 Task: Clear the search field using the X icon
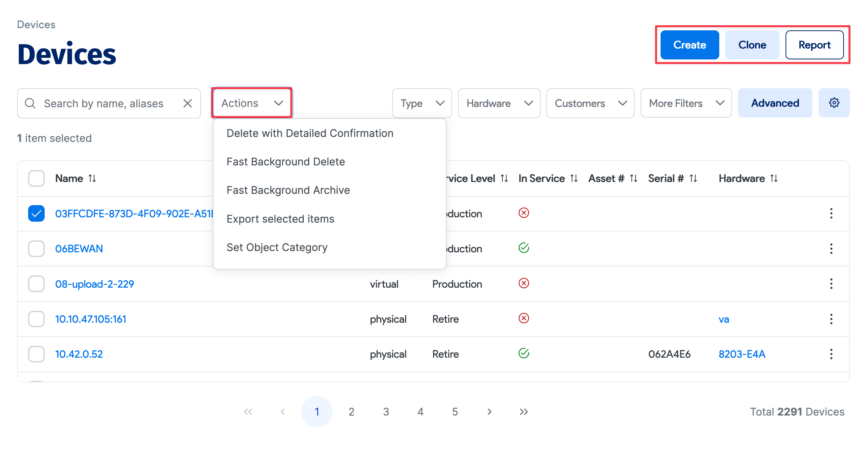187,103
